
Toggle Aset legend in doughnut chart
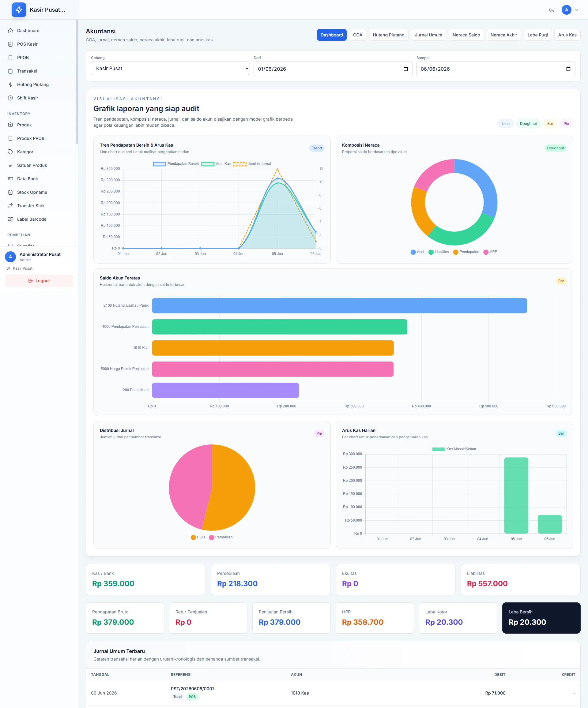pyautogui.click(x=417, y=252)
